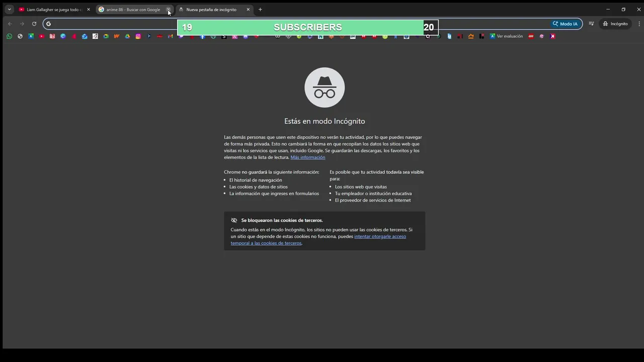Close the anime 86 search tab
644x362 pixels.
point(169,10)
